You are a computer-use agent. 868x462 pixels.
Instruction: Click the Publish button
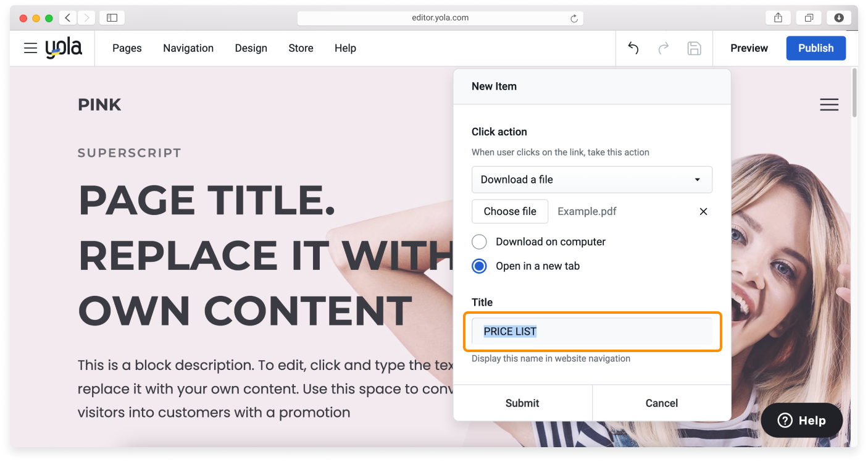(x=816, y=48)
